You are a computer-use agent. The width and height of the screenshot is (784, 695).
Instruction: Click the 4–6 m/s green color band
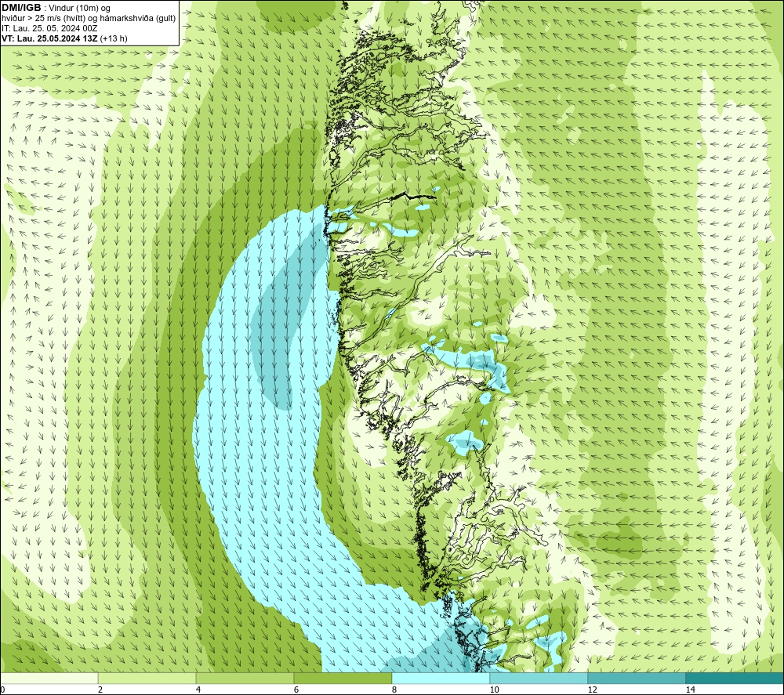245,679
